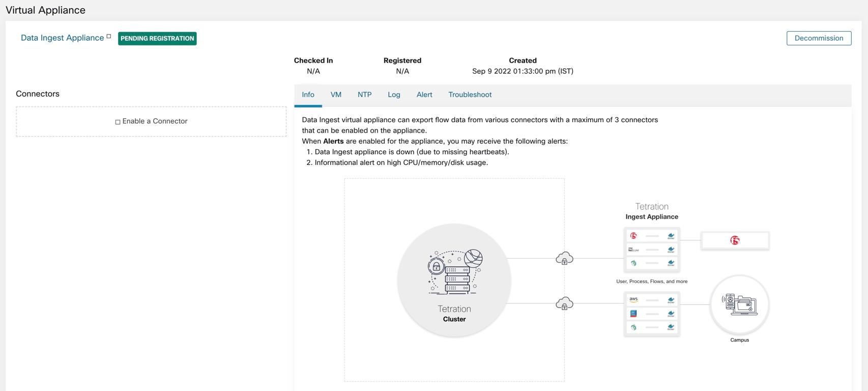
Task: Click the Data Ingest Appliance link
Action: pos(62,38)
